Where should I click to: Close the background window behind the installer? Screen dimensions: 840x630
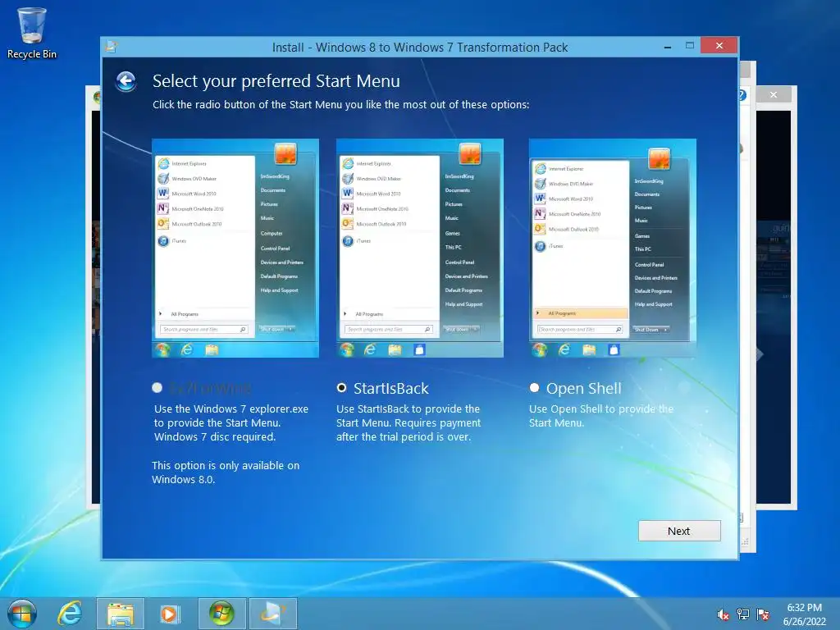774,95
